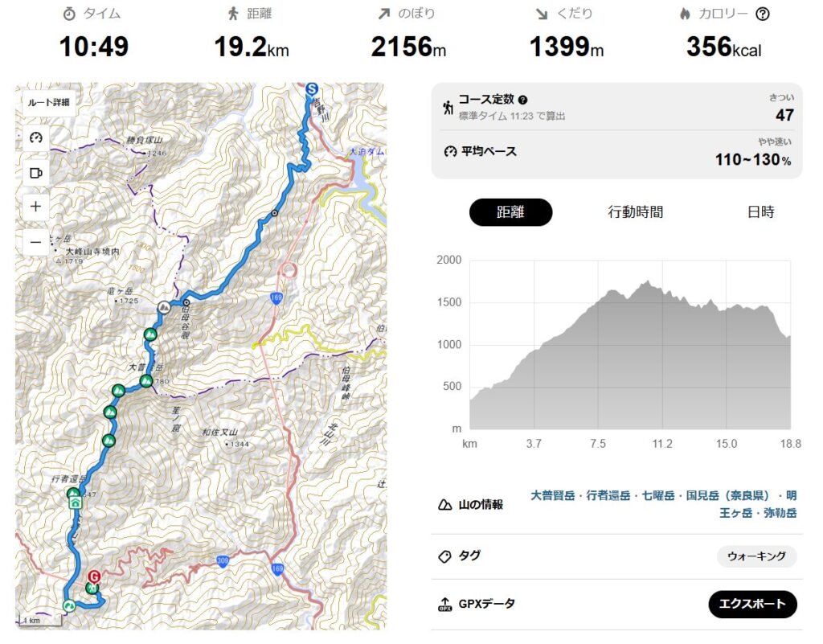Click the gray summit marker on route
This screenshot has height=644, width=823.
[x=165, y=306]
